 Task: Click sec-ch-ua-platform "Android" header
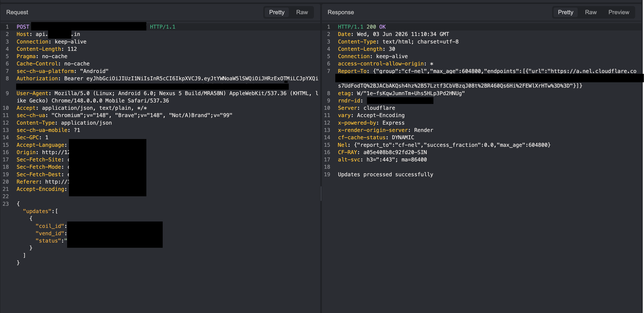coord(63,71)
